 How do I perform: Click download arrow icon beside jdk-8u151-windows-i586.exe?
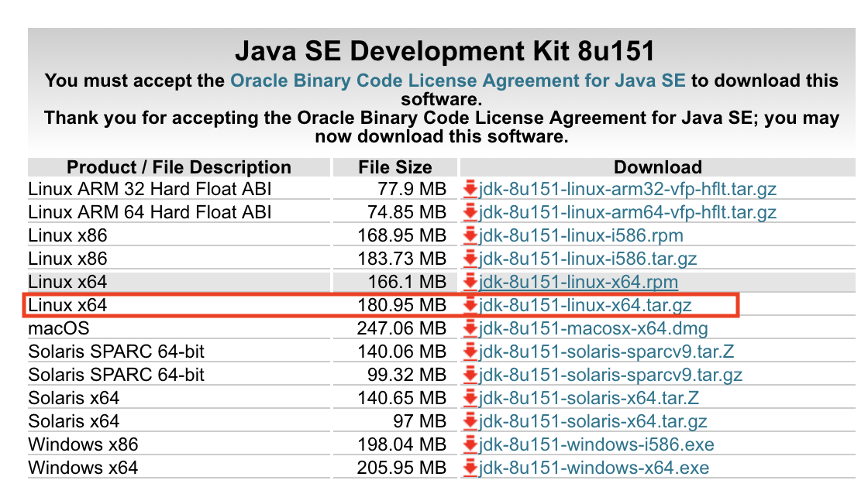[x=470, y=444]
